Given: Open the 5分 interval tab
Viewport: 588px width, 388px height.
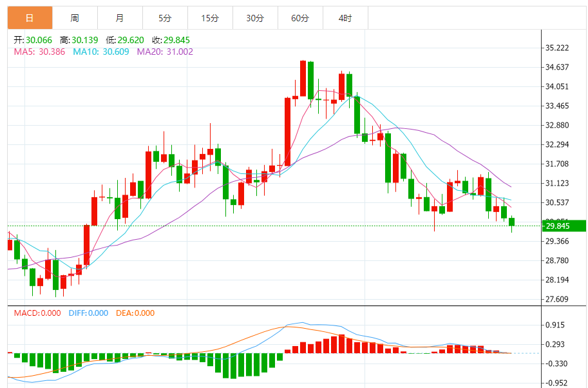Looking at the screenshot, I should click(x=165, y=18).
